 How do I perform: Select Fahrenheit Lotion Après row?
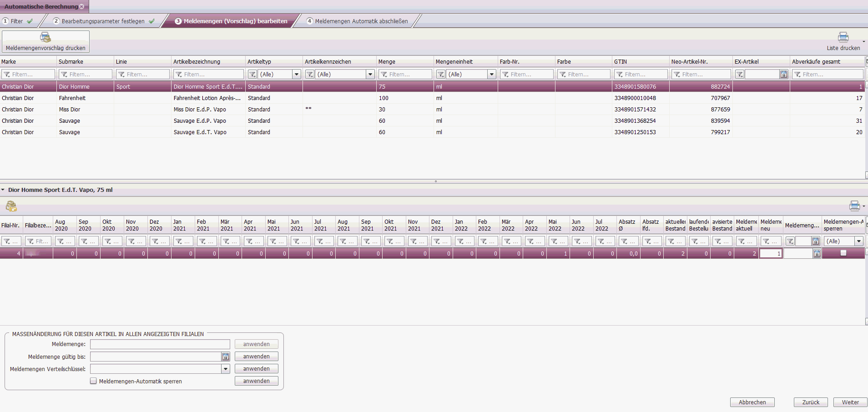(x=432, y=98)
